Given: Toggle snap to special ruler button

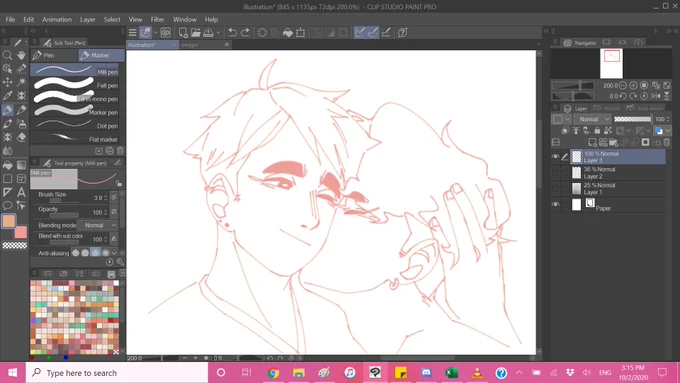Looking at the screenshot, I should click(x=373, y=33).
